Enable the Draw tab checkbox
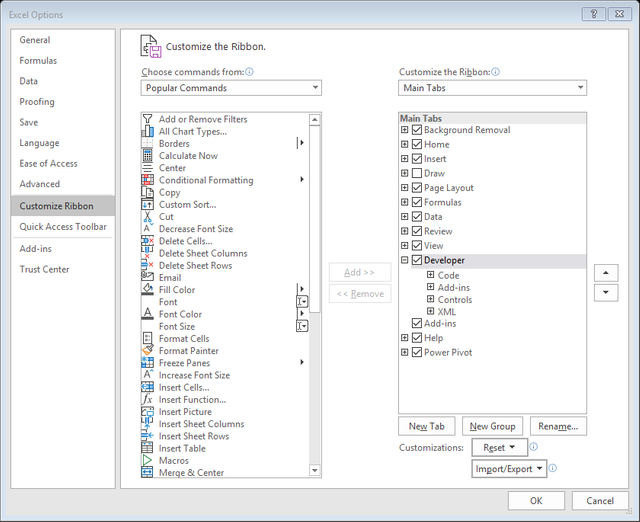Screen dimensions: 640x522 (417, 173)
